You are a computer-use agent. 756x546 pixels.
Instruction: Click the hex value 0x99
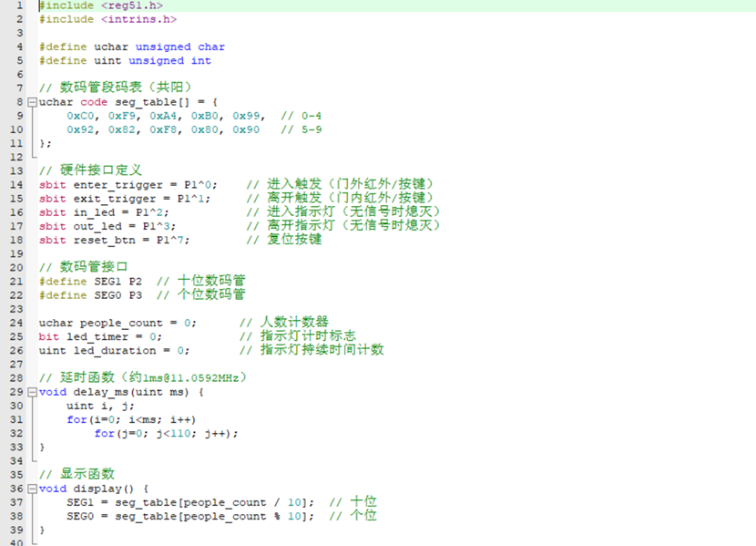pyautogui.click(x=246, y=116)
